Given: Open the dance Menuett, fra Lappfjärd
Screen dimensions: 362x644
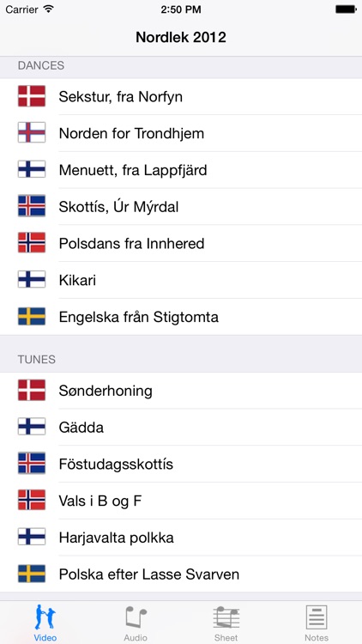Looking at the screenshot, I should [181, 170].
